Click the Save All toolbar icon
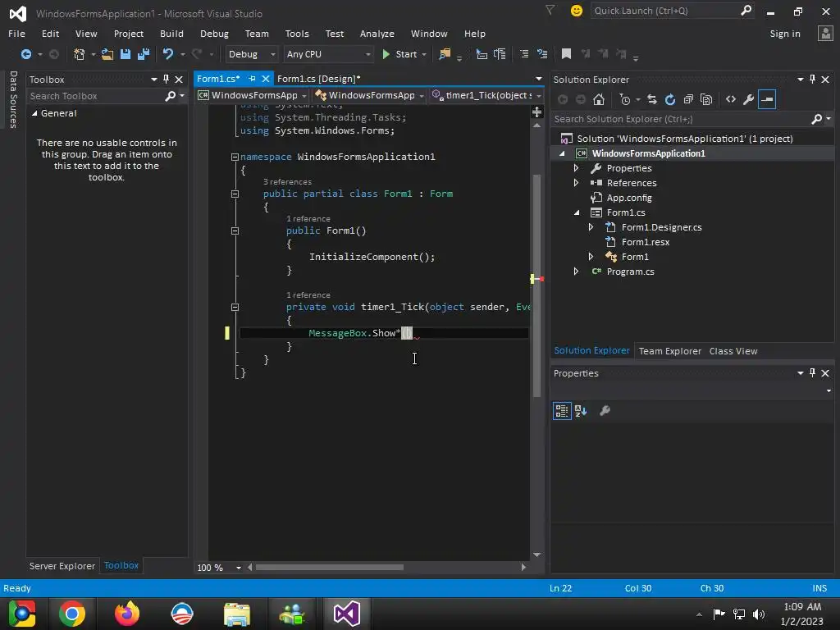Image resolution: width=840 pixels, height=630 pixels. [144, 54]
